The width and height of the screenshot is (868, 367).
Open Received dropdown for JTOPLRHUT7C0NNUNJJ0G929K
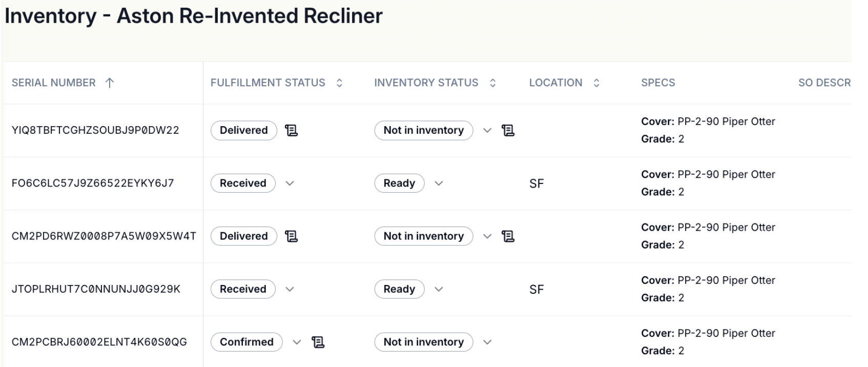click(x=290, y=289)
